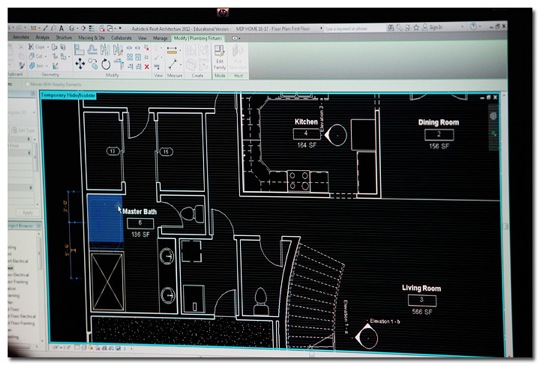Click the red Delete X icon

click(147, 67)
